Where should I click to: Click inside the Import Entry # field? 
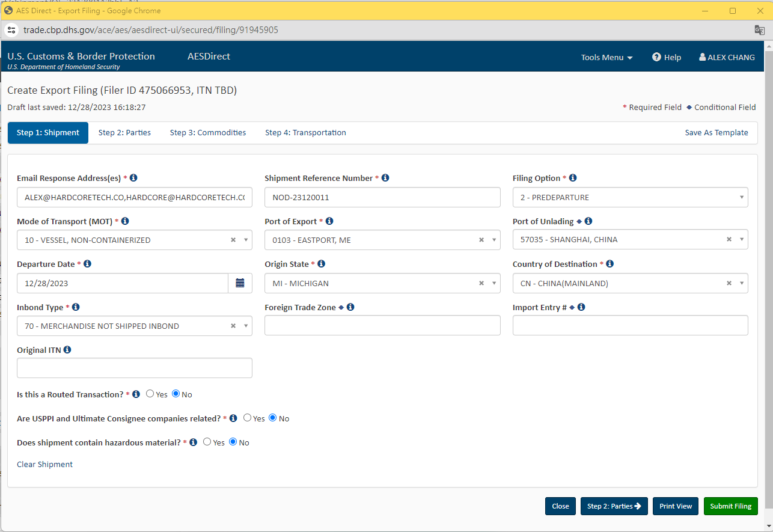coord(630,325)
